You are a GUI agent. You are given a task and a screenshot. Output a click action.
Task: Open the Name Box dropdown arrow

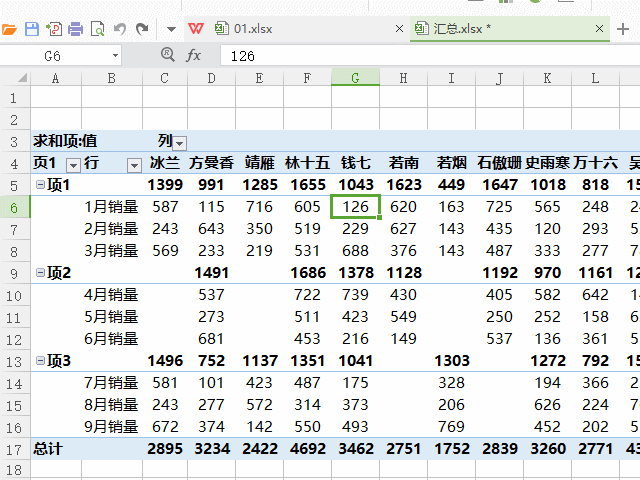pyautogui.click(x=116, y=56)
